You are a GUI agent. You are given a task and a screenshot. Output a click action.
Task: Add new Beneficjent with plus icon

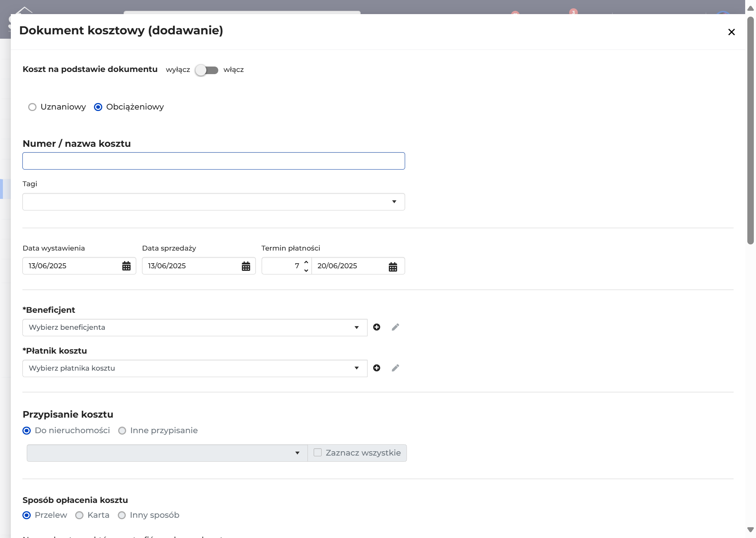point(377,327)
